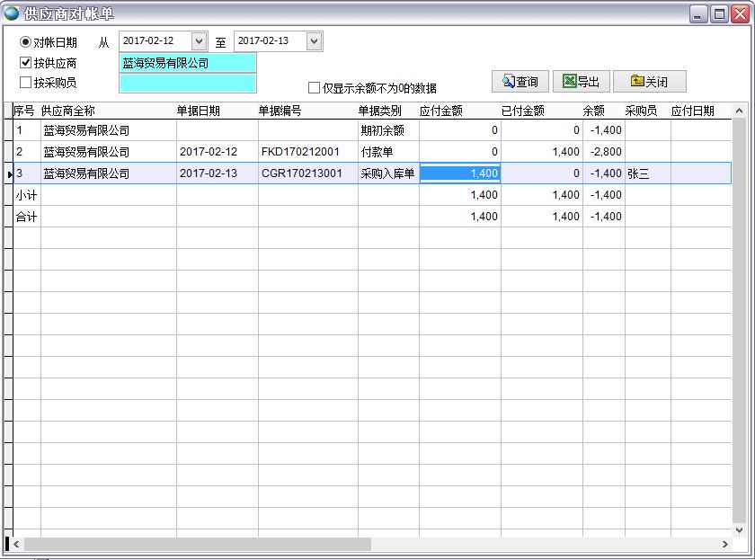Select the 对帐日期 radio button
This screenshot has width=755, height=560.
[x=25, y=42]
